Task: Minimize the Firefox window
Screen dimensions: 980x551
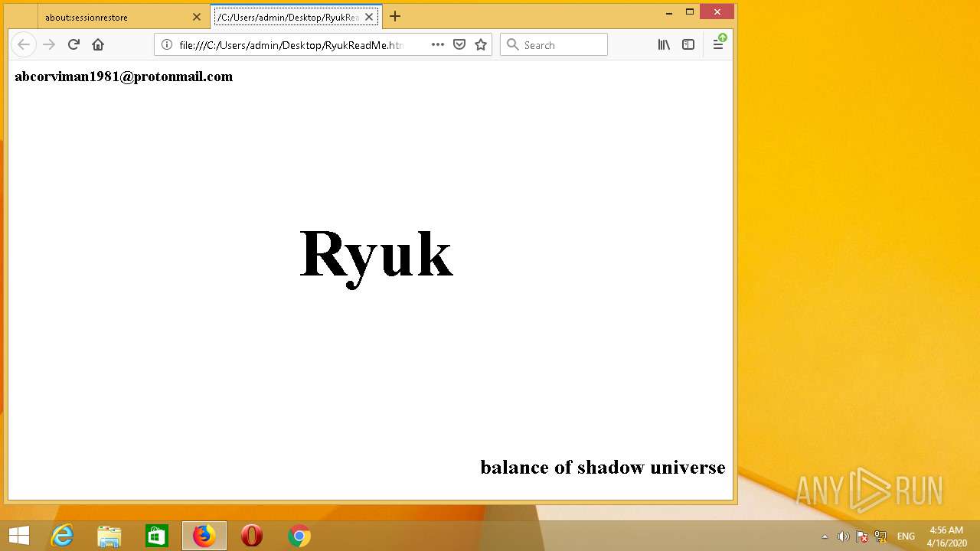Action: pos(669,12)
